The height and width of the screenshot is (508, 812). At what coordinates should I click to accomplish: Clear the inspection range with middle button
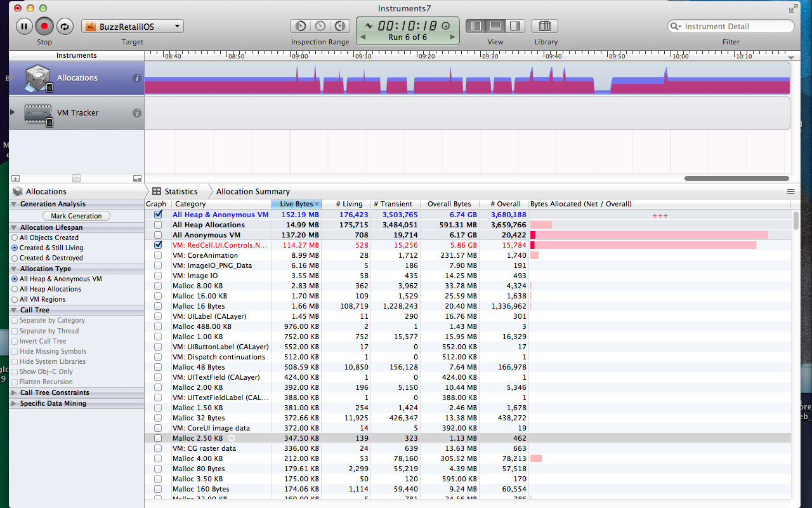[320, 26]
